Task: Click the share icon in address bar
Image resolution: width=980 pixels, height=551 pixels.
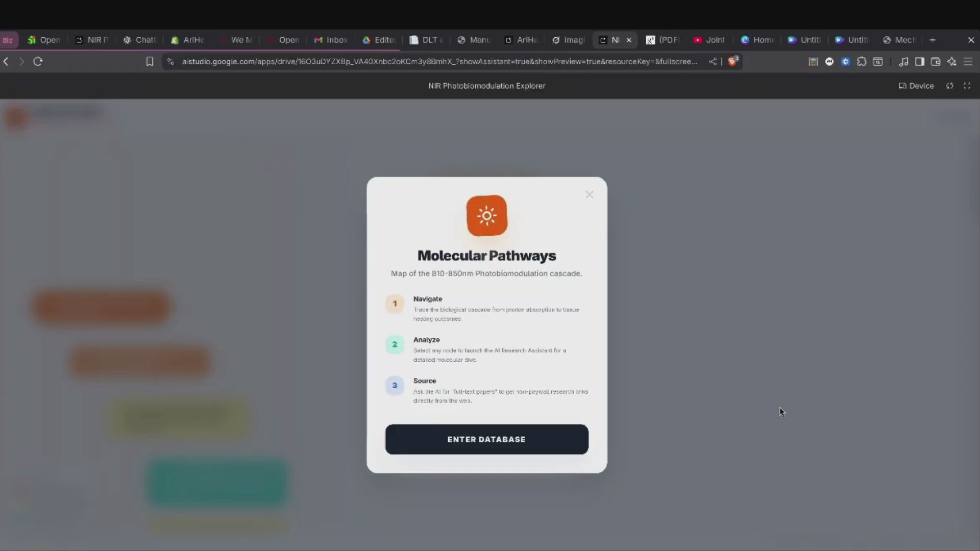Action: 713,61
